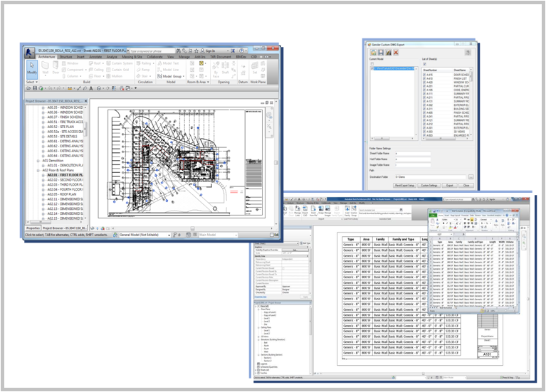This screenshot has width=546, height=392.
Task: Click the Model Text tool
Action: pyautogui.click(x=168, y=63)
